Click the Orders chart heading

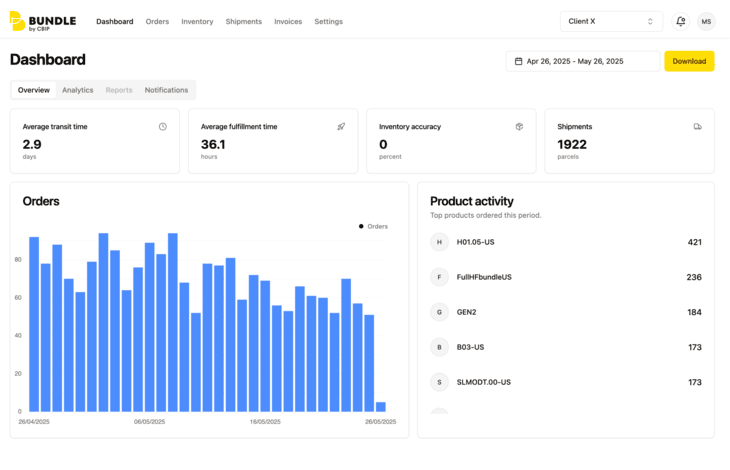[x=41, y=201]
